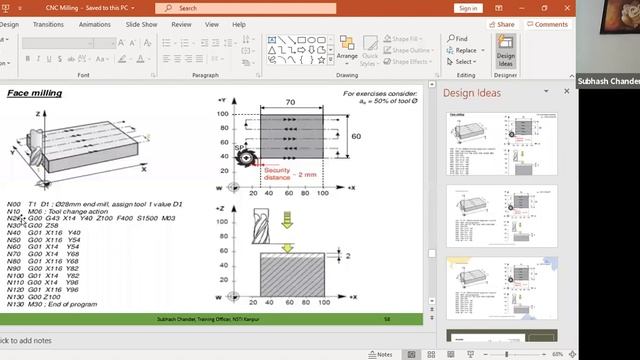
Task: Open Design Ideas pane options dropdown
Action: pyautogui.click(x=546, y=91)
